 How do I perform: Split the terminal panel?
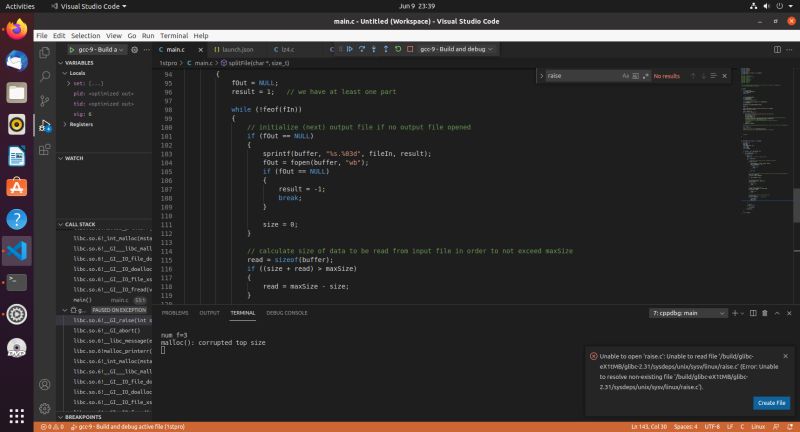pos(753,313)
